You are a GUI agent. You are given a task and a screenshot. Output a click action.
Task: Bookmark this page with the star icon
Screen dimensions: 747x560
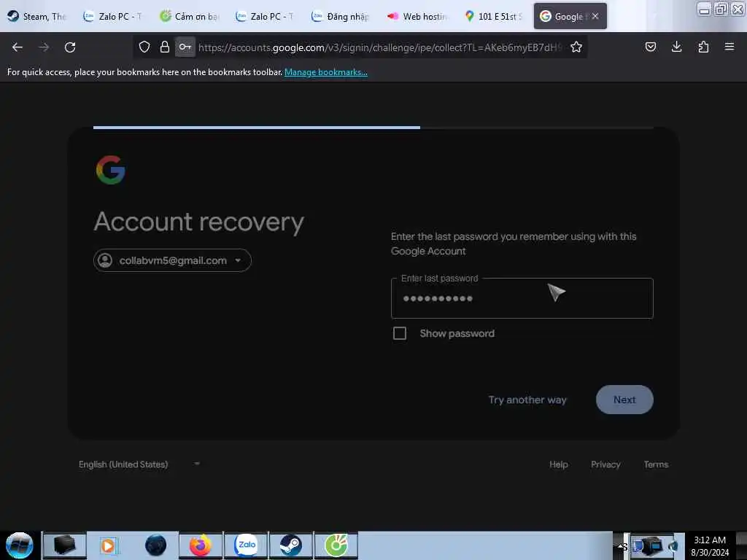point(576,47)
